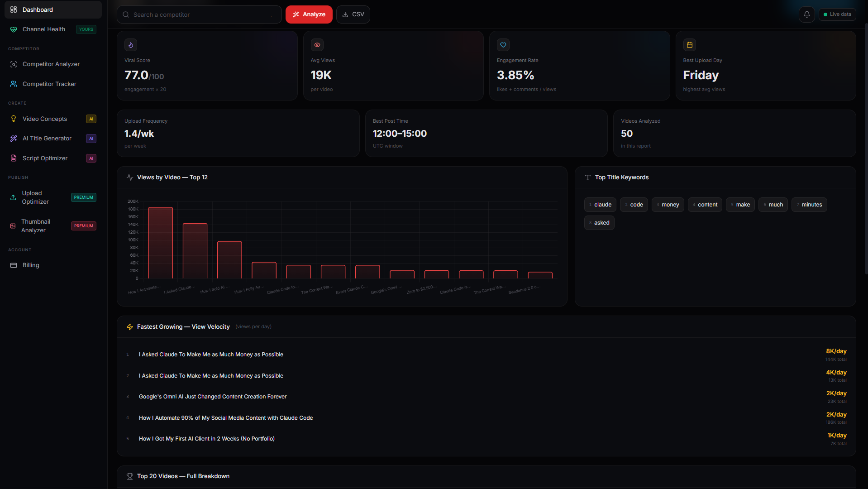
Task: Open Script Optimizer
Action: click(x=53, y=158)
